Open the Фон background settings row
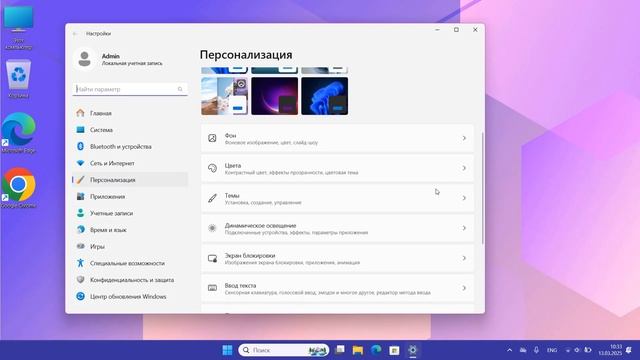Image resolution: width=640 pixels, height=360 pixels. click(338, 138)
